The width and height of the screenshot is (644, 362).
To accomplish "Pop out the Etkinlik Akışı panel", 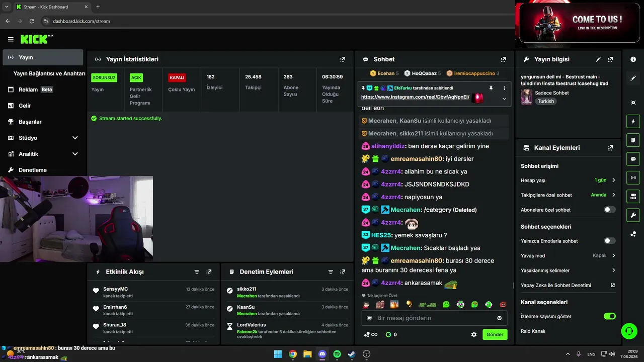I will pos(209,272).
